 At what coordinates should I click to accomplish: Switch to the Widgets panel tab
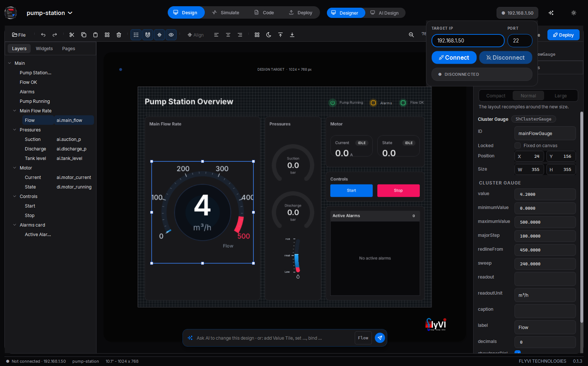coord(44,49)
